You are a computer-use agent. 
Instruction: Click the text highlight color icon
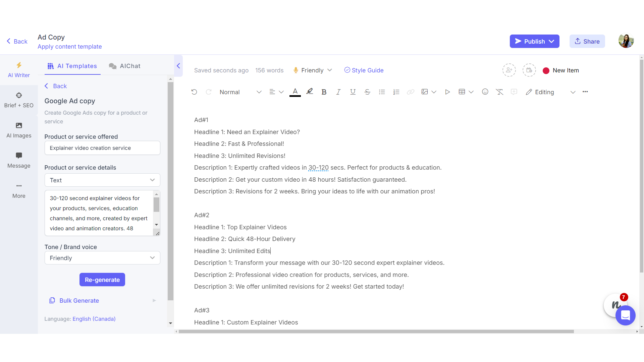pyautogui.click(x=310, y=92)
